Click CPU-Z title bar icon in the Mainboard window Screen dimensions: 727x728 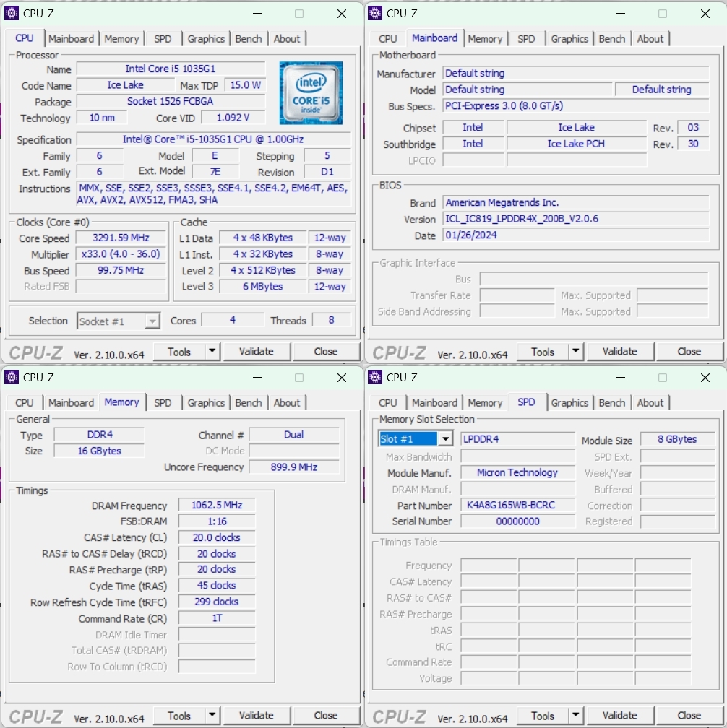pyautogui.click(x=375, y=13)
